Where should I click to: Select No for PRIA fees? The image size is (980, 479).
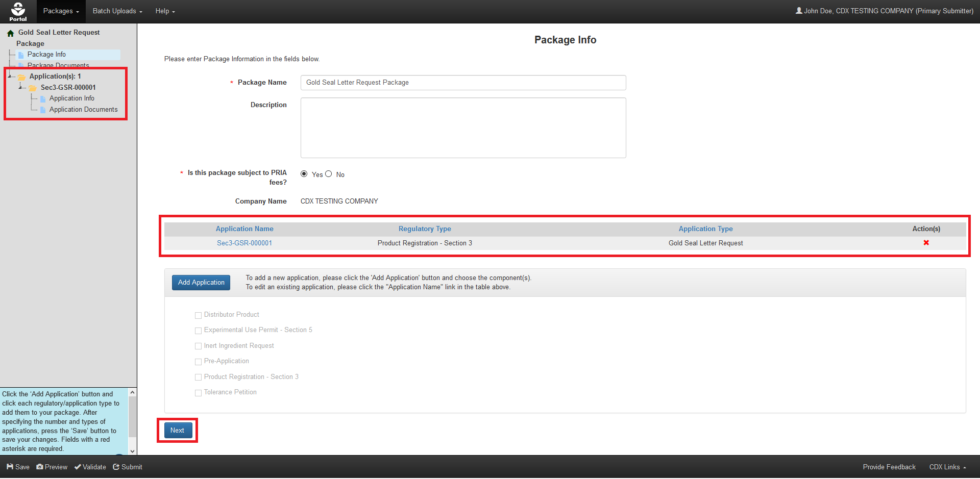click(x=329, y=174)
